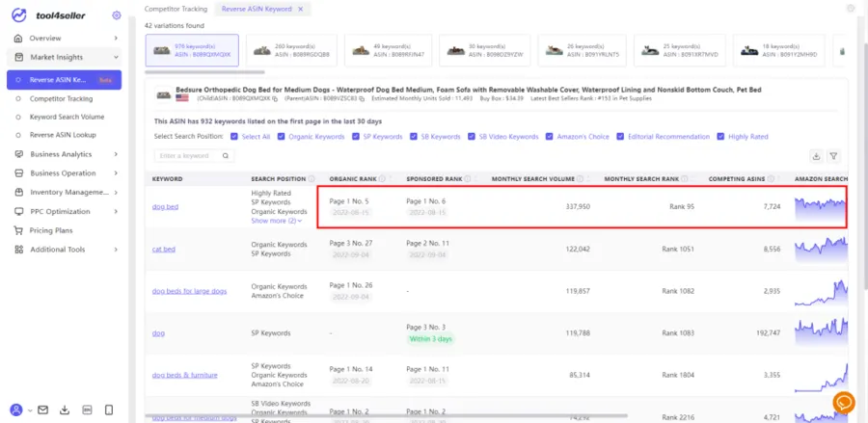The width and height of the screenshot is (868, 423).
Task: Uncheck Amazon's Choice filter
Action: [x=549, y=137]
